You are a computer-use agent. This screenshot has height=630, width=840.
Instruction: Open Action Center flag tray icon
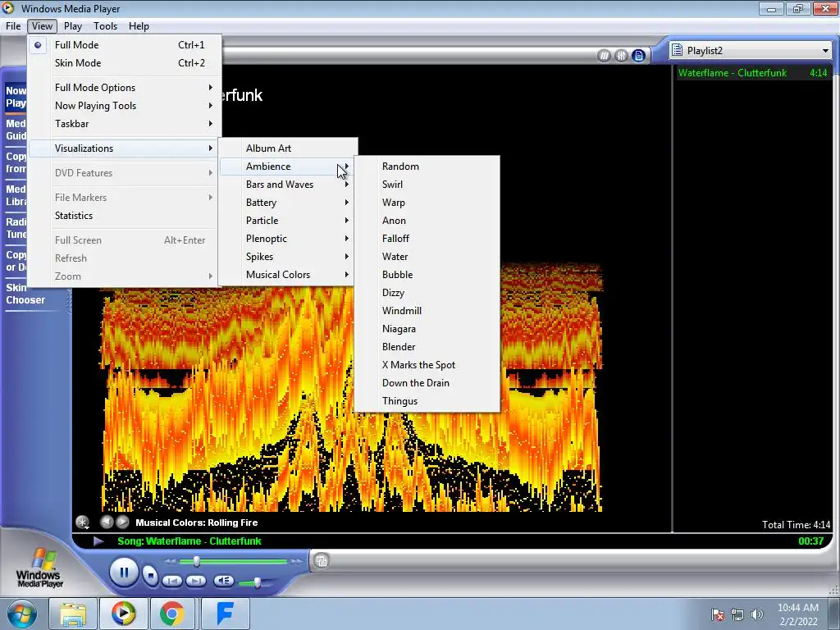(x=718, y=614)
